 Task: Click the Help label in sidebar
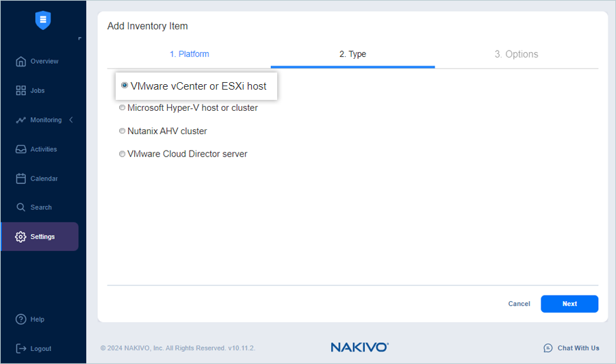[x=38, y=320]
